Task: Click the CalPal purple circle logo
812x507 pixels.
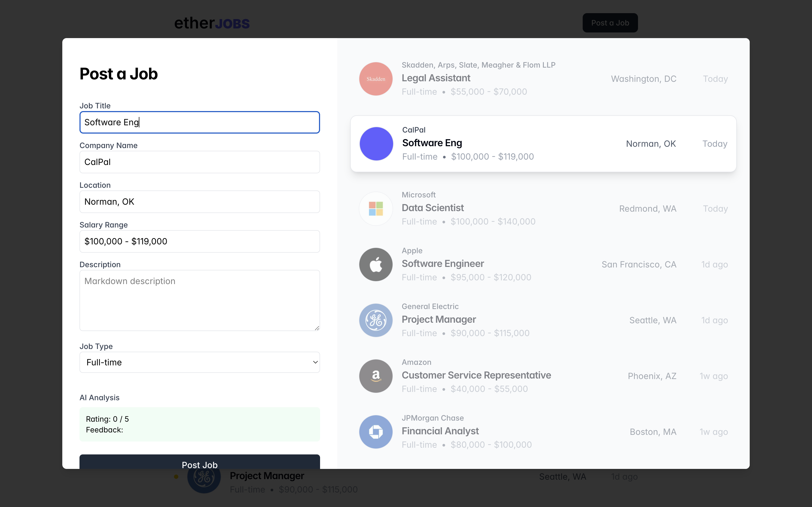Action: (376, 144)
